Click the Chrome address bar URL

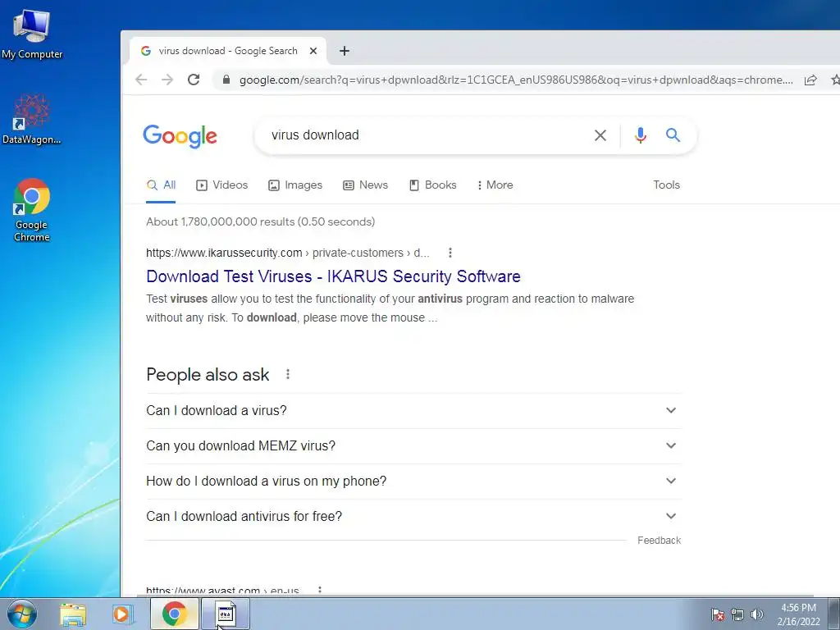tap(516, 80)
